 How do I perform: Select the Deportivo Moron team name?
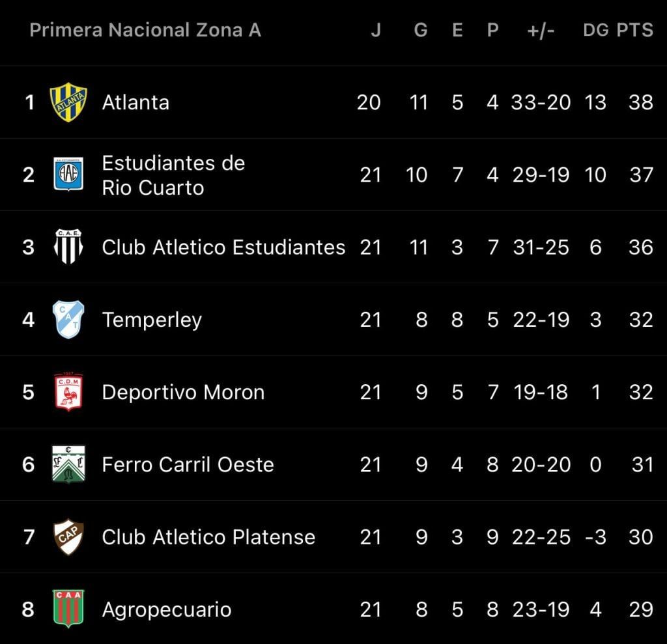(183, 392)
